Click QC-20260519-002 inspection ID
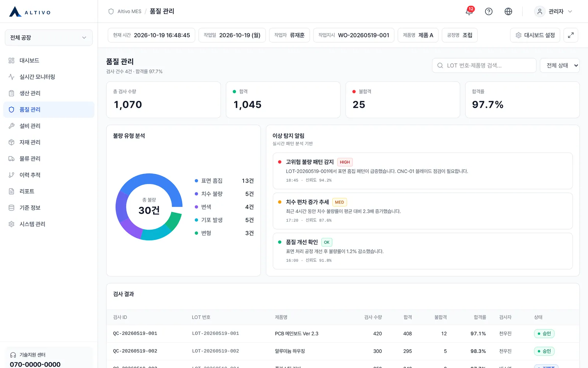 135,351
